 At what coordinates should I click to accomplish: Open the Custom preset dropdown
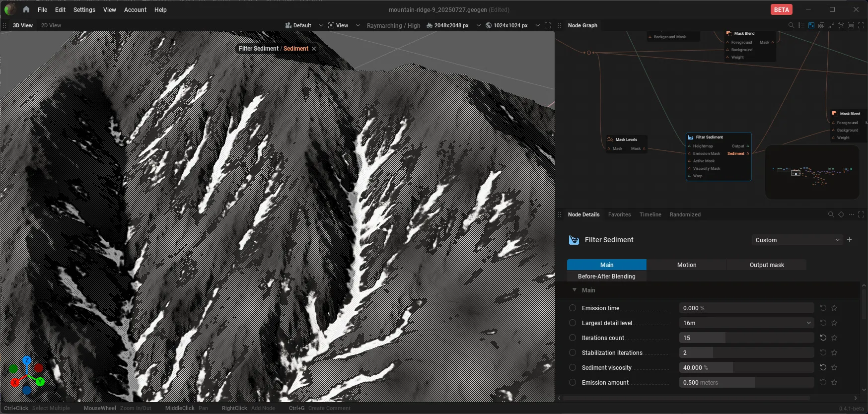(x=797, y=240)
